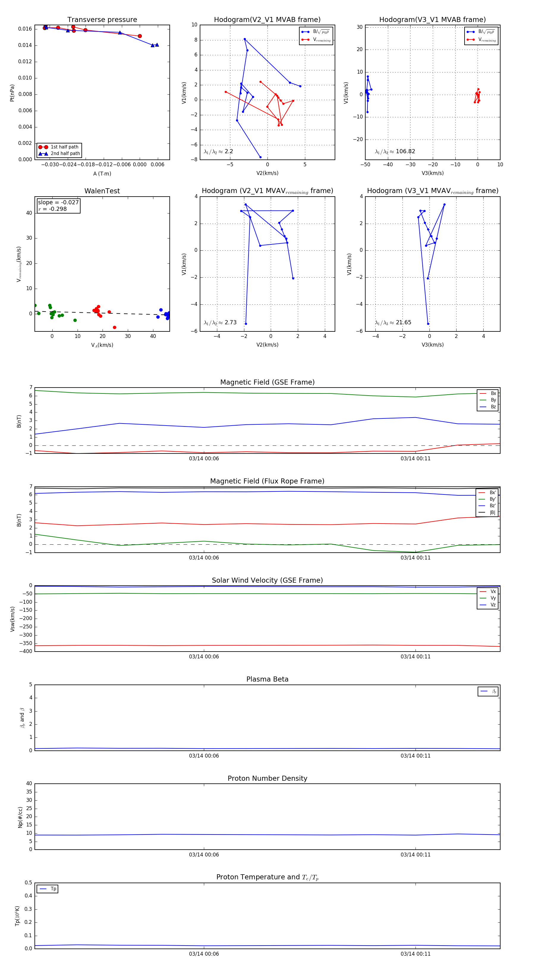
Task: Click the 'Vsw(km/s)' y-axis label
Action: coord(12,619)
